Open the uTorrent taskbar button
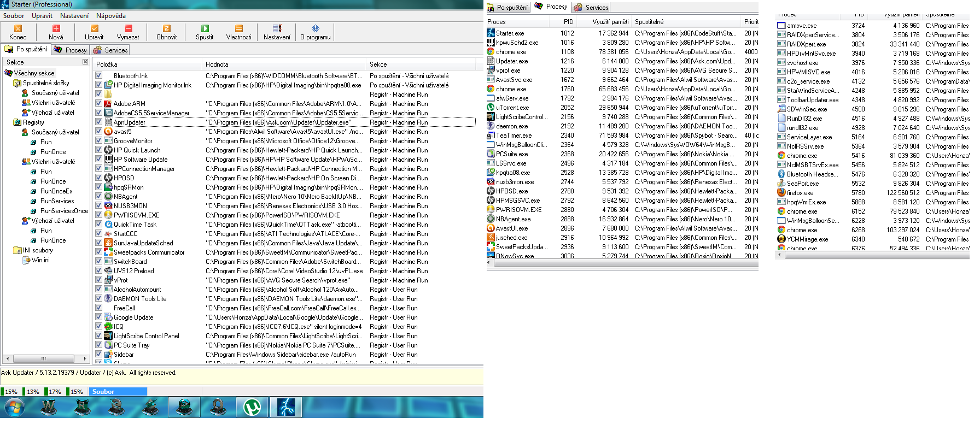The height and width of the screenshot is (424, 980). [x=252, y=407]
